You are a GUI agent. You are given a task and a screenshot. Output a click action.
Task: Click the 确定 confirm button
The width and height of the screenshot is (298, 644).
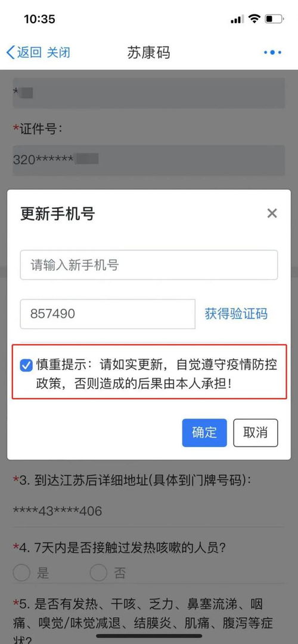[204, 433]
